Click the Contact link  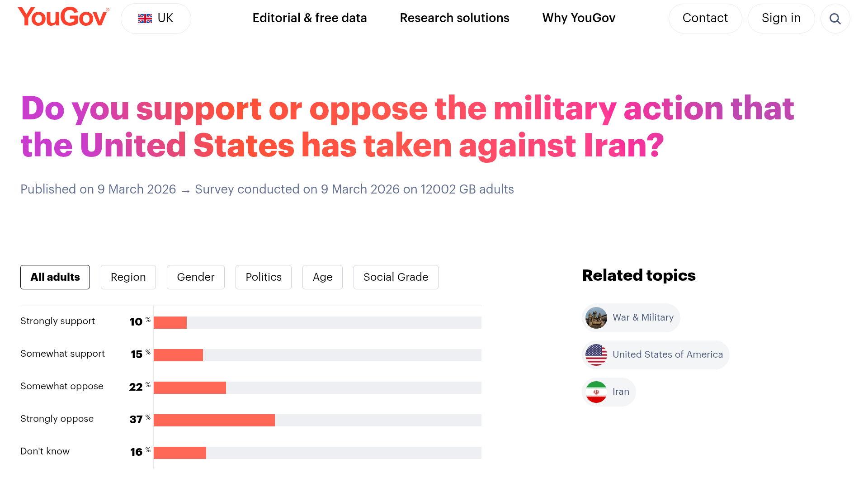pos(705,18)
